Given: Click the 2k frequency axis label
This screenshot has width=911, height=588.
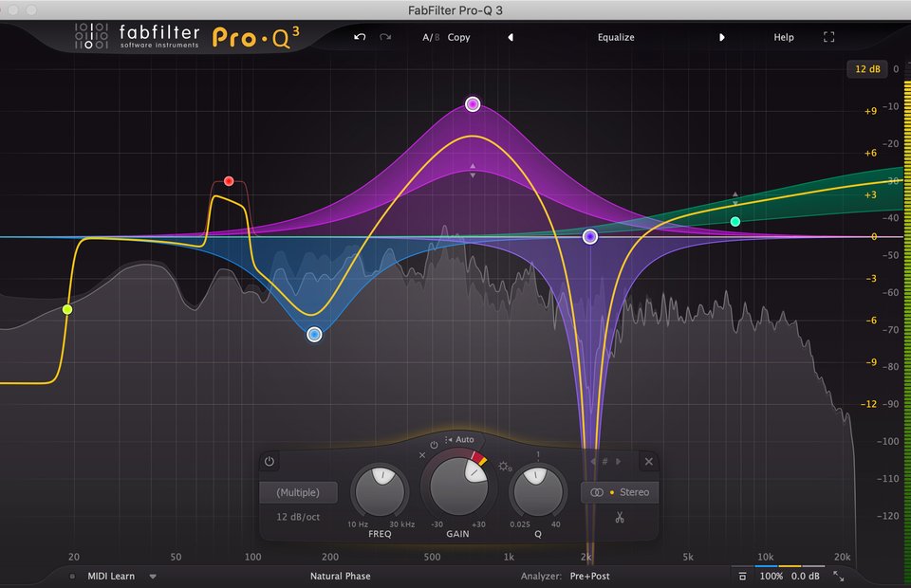Looking at the screenshot, I should point(586,557).
